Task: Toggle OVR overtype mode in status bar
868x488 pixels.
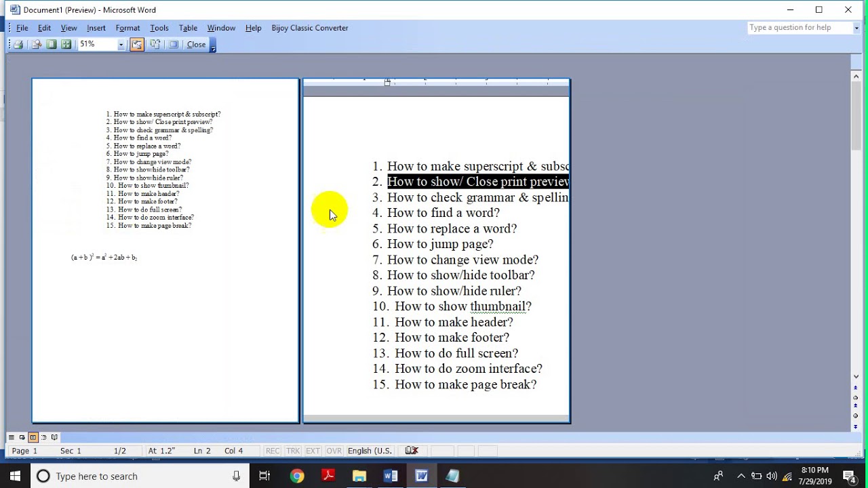Action: click(x=334, y=451)
